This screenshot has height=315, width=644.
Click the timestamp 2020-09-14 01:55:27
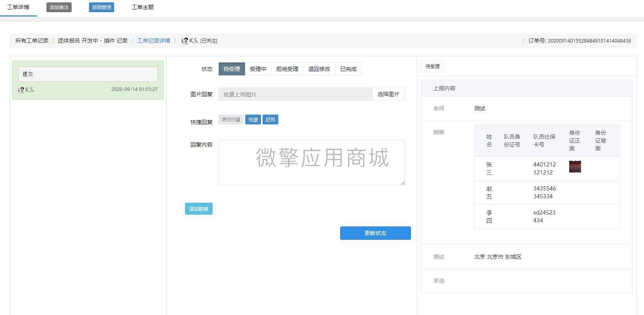point(134,89)
